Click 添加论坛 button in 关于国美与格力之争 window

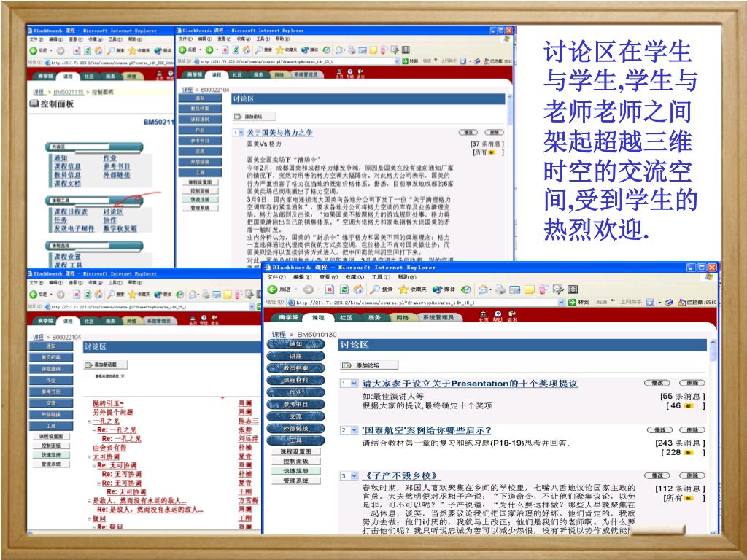coord(255,116)
